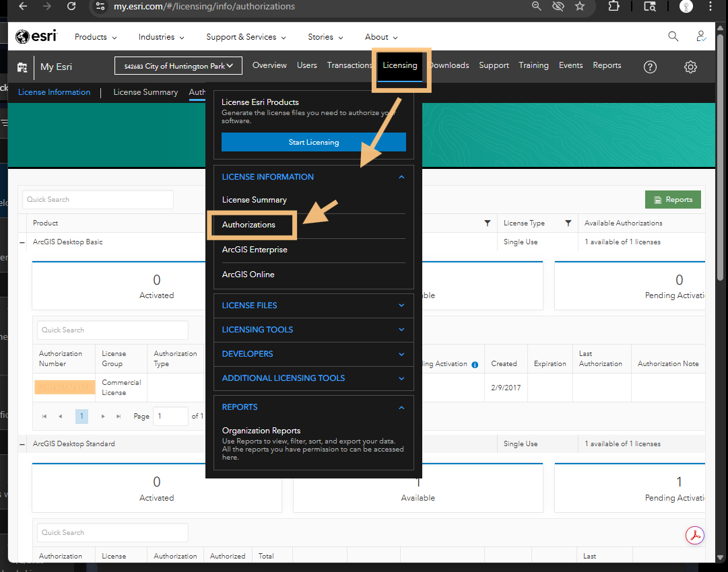Click the top Quick Search field
Viewport: 728px width, 572px height.
point(98,200)
